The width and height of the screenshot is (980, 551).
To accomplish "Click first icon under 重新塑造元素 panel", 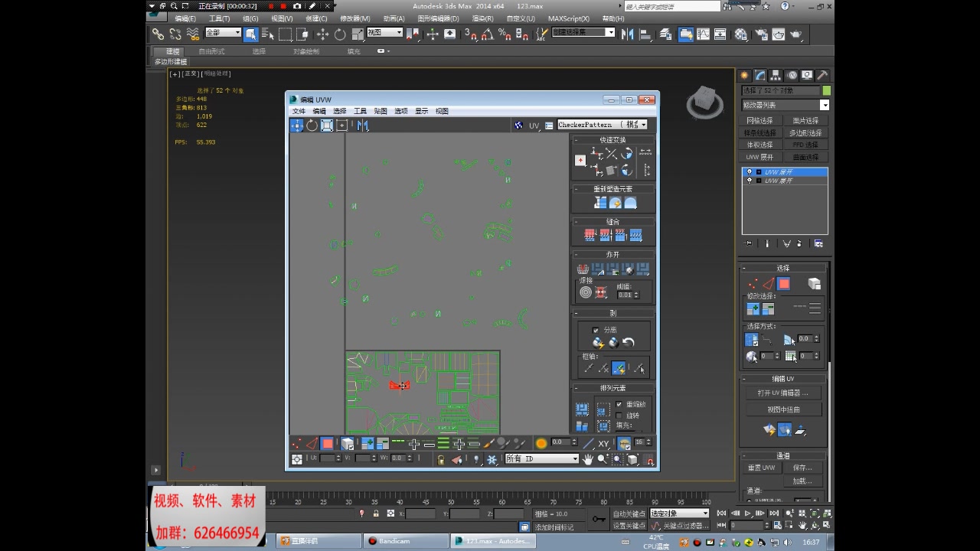I will pyautogui.click(x=600, y=203).
